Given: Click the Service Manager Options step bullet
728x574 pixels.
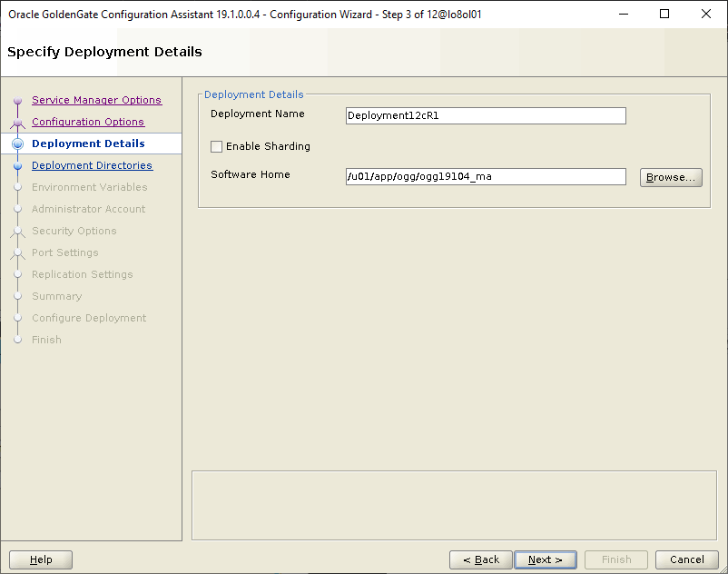Looking at the screenshot, I should click(17, 101).
